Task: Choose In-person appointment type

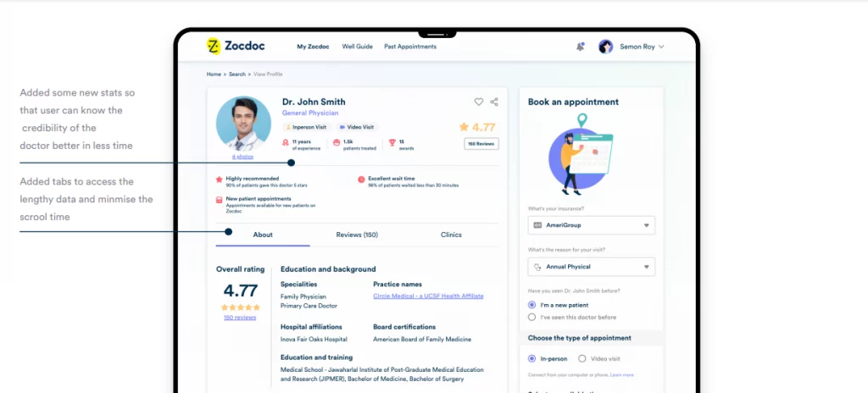Action: (x=532, y=358)
